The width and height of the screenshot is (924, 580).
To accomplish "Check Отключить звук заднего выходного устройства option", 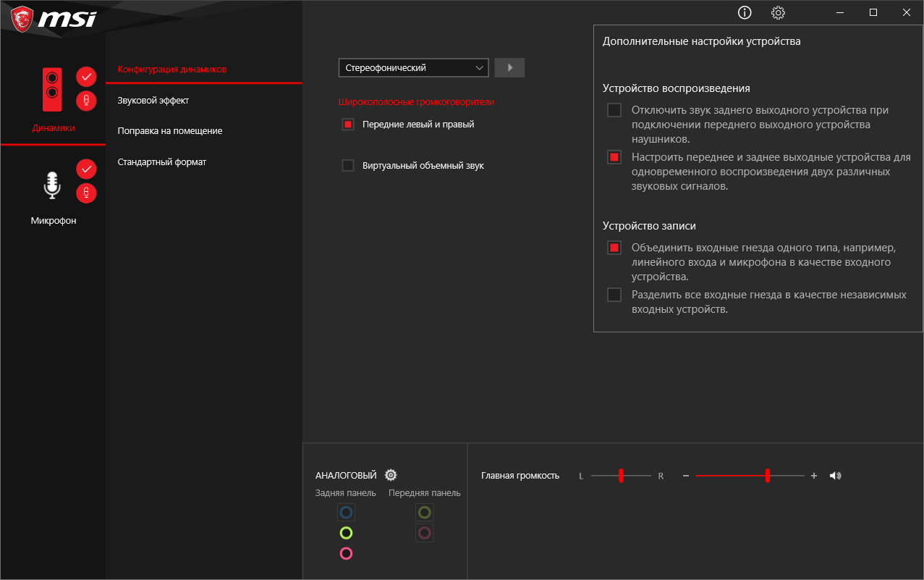I will 614,110.
